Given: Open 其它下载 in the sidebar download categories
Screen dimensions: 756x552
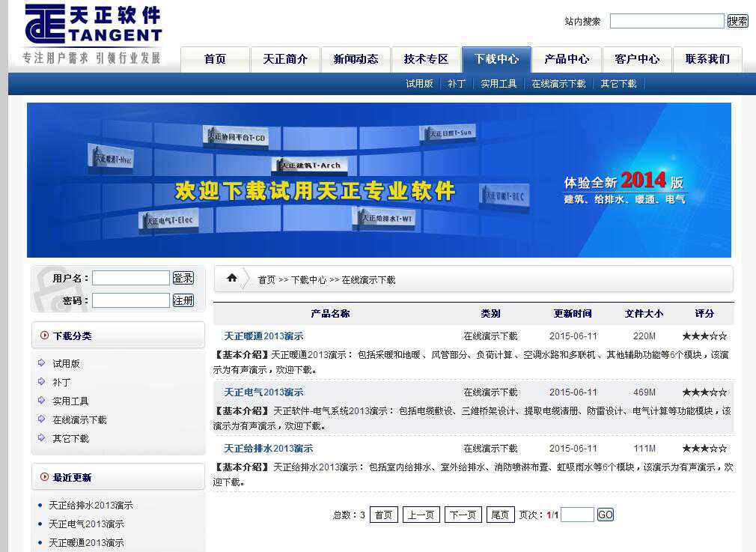Looking at the screenshot, I should tap(70, 439).
